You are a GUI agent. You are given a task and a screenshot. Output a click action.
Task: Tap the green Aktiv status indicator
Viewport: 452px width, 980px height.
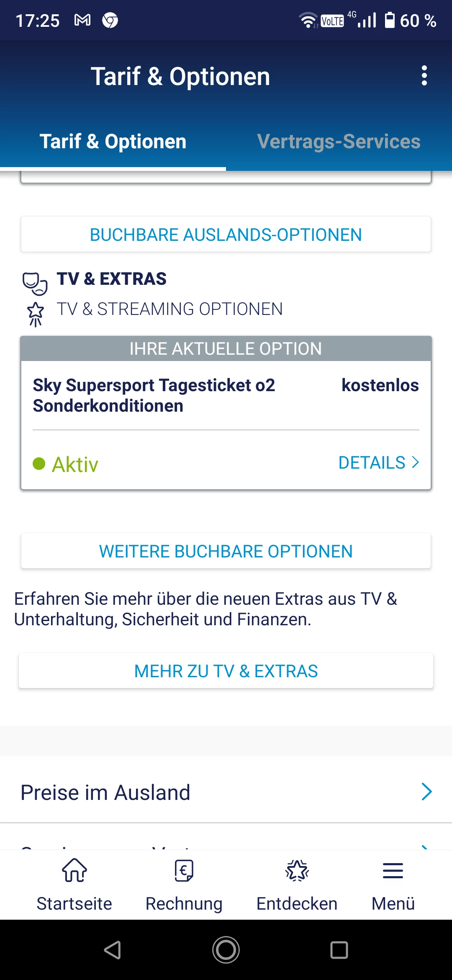[x=39, y=464]
